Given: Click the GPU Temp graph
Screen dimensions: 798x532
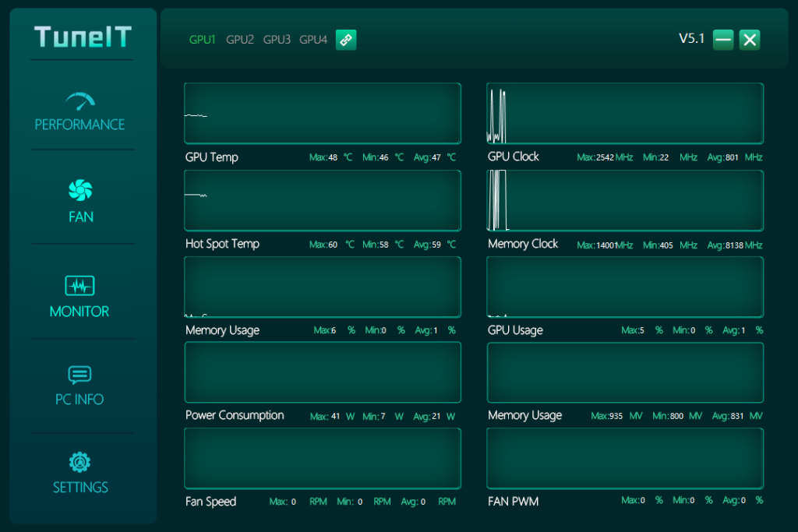Looking at the screenshot, I should coord(323,114).
